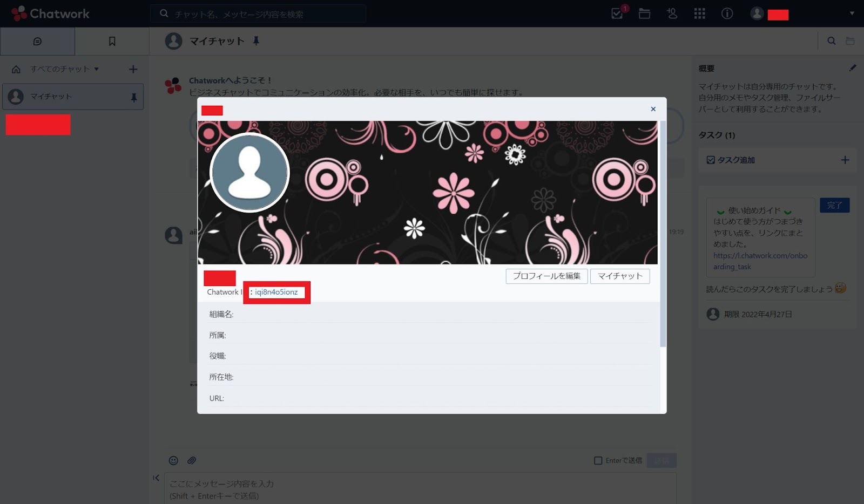Toggle pin on マイチャット list row

click(134, 97)
